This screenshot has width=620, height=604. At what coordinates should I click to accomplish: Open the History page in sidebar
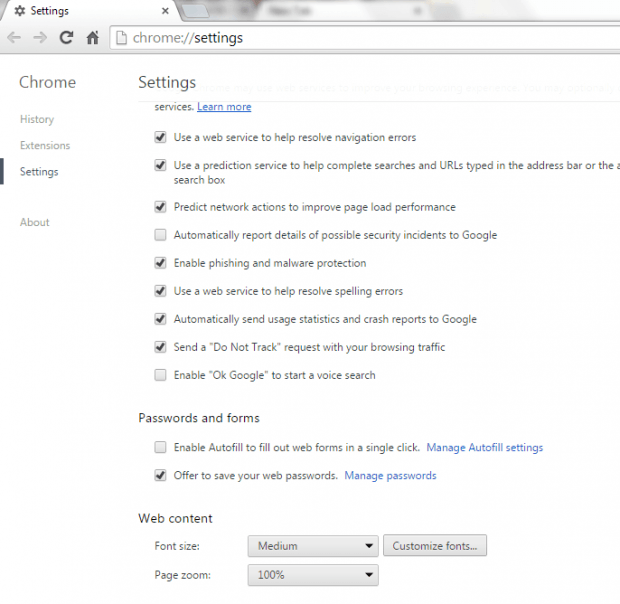(37, 119)
